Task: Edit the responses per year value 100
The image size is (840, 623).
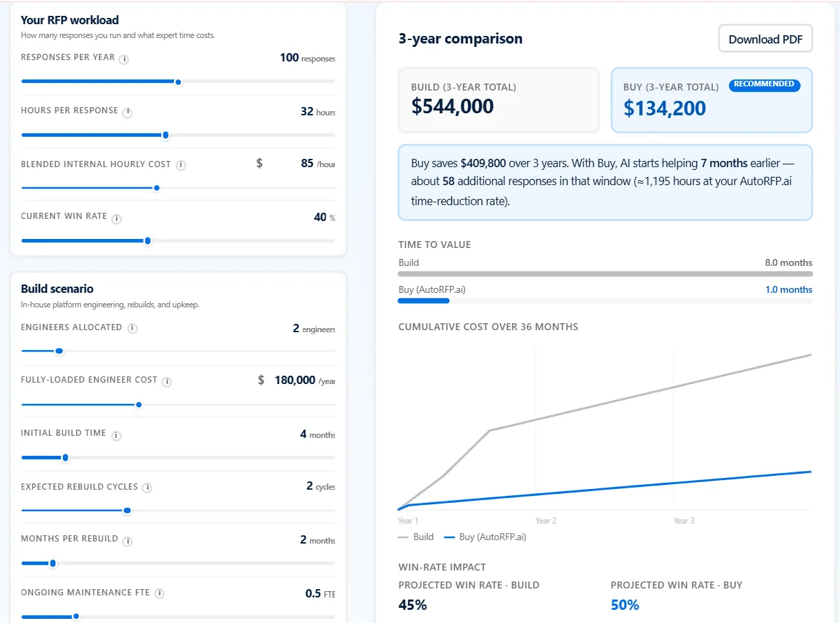Action: [x=289, y=58]
